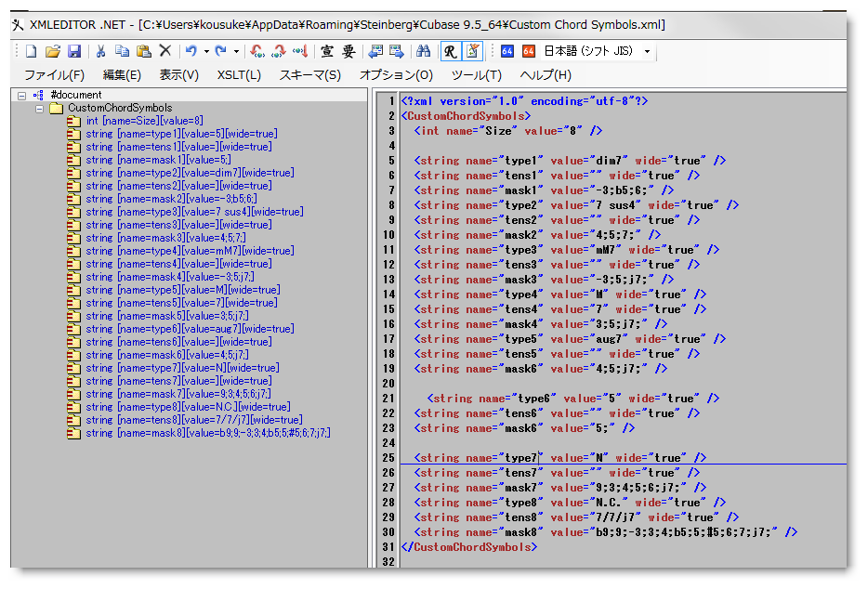Click the second red-arrow node icon
The width and height of the screenshot is (868, 589).
pyautogui.click(x=279, y=51)
